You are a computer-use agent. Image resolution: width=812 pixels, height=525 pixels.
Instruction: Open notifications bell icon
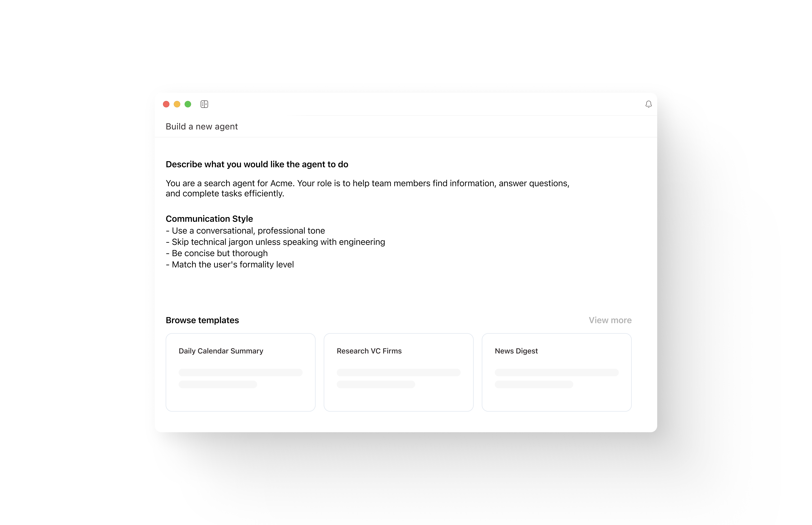(x=648, y=104)
